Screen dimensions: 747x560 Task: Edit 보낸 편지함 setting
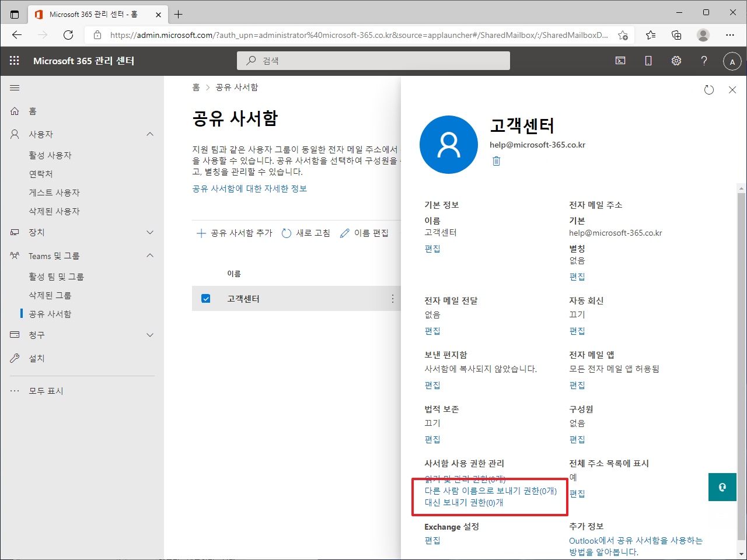[x=432, y=386]
